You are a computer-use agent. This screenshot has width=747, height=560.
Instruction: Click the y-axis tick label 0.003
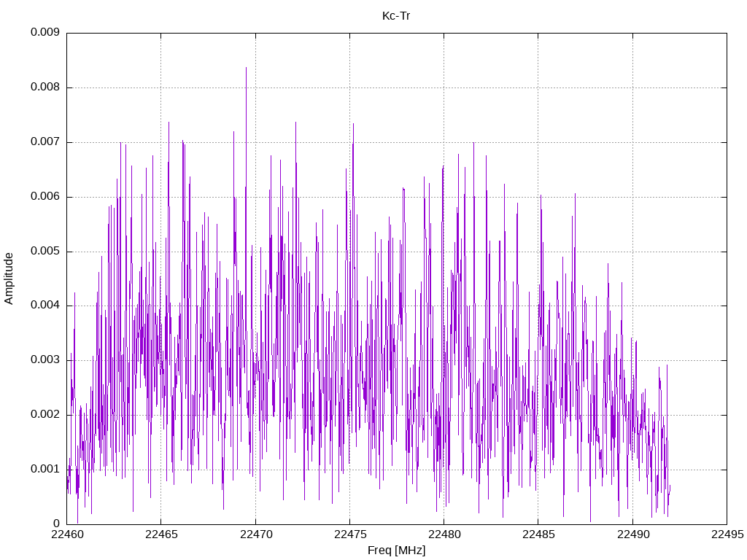pos(45,359)
